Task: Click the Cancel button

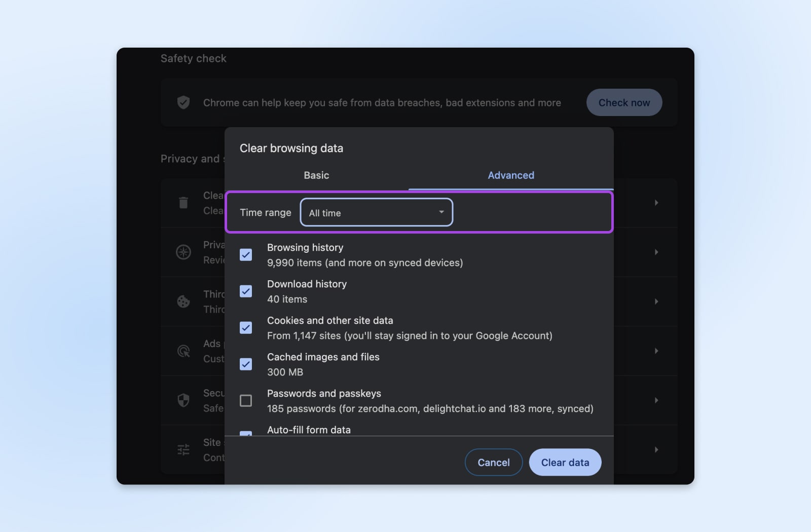Action: click(x=493, y=462)
